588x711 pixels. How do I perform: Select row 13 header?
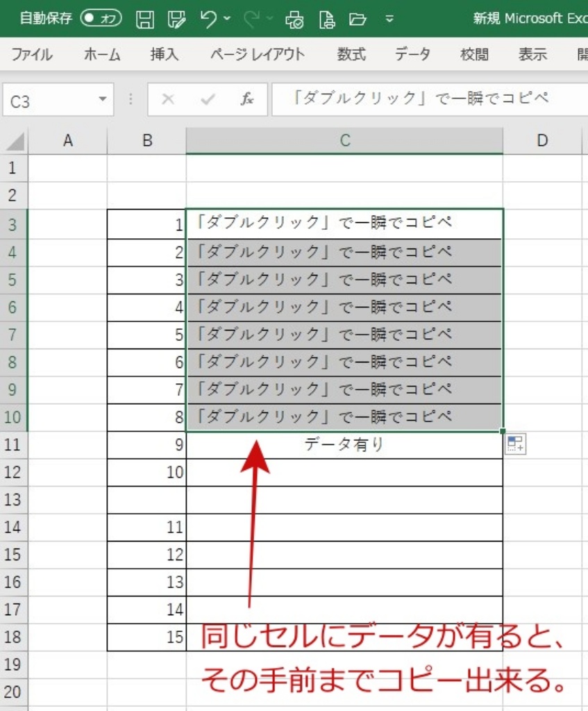pyautogui.click(x=14, y=500)
